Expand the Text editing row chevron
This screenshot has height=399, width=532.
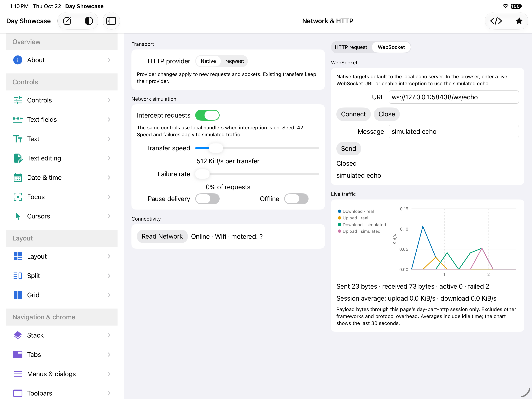[109, 158]
